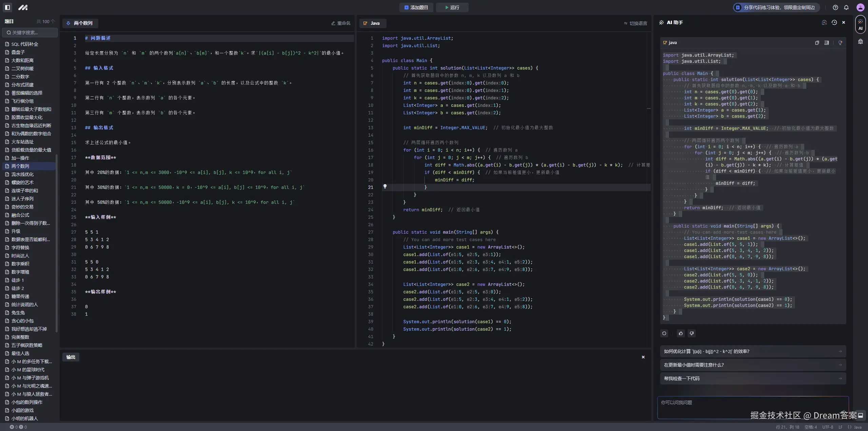Image resolution: width=868 pixels, height=431 pixels.
Task: Expand the 两个数列 title dropdown arrow
Action: (68, 23)
